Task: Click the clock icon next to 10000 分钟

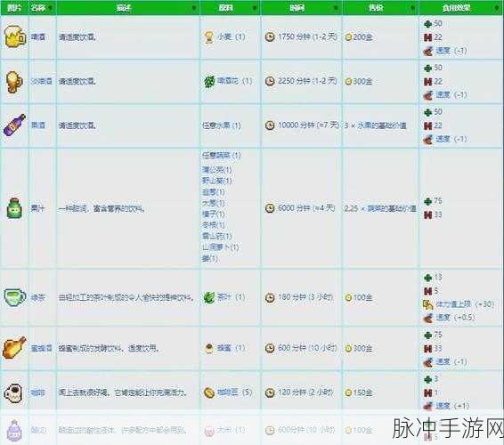Action: coord(270,125)
